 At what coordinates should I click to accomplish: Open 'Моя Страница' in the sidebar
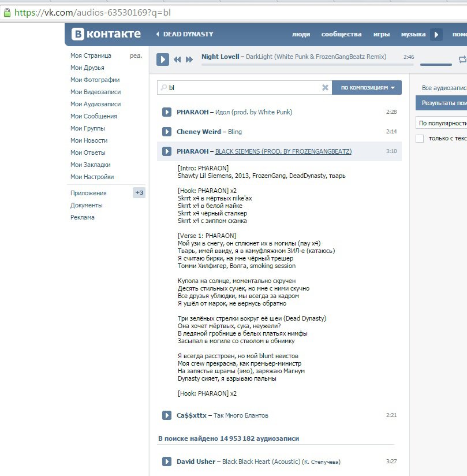click(x=91, y=55)
